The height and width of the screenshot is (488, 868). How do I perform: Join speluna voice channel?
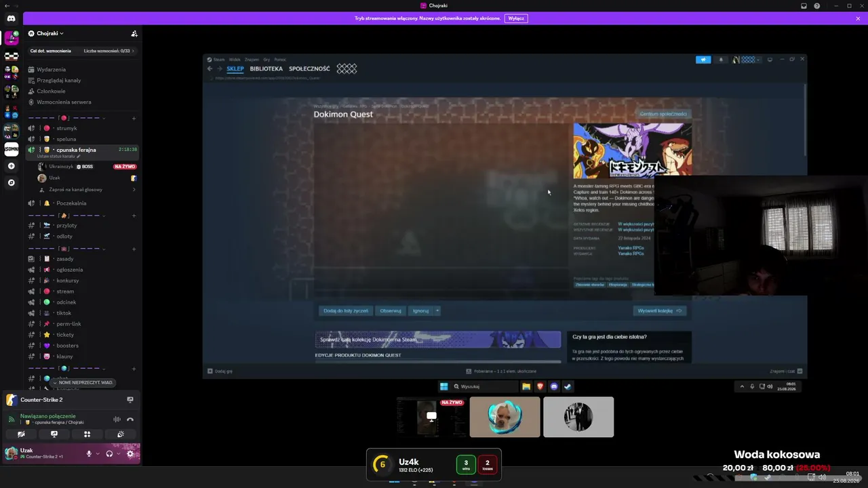coord(82,139)
